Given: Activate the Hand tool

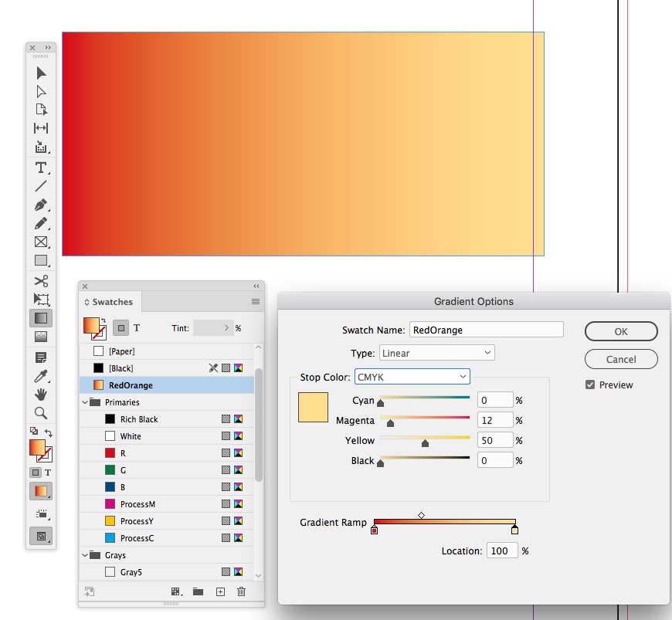Looking at the screenshot, I should 41,395.
